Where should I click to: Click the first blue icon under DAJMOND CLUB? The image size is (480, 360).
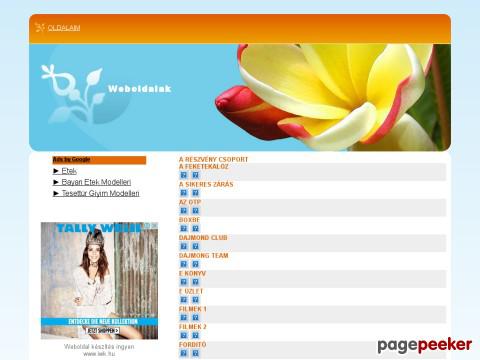coord(184,246)
